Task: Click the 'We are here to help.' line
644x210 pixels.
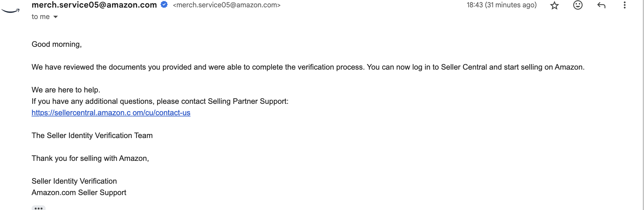Action: 66,90
